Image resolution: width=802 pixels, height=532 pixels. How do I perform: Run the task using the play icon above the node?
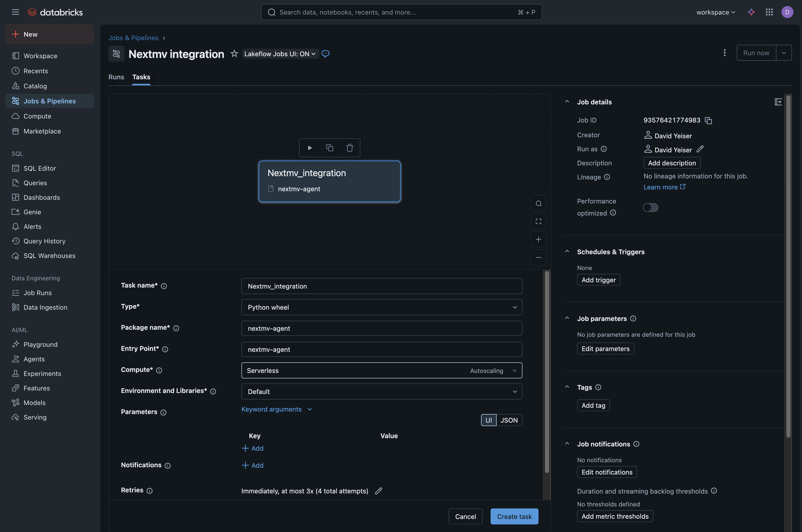click(310, 148)
